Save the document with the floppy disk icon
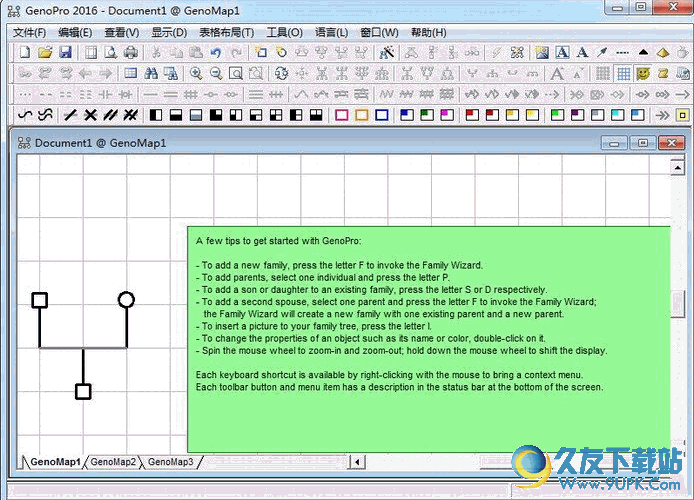This screenshot has width=694, height=500. 65,53
